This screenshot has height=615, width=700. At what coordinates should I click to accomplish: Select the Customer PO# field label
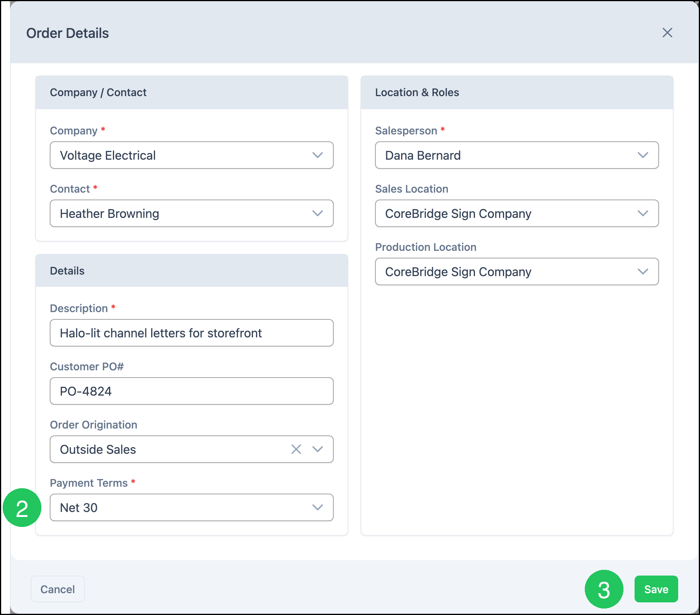coord(87,366)
